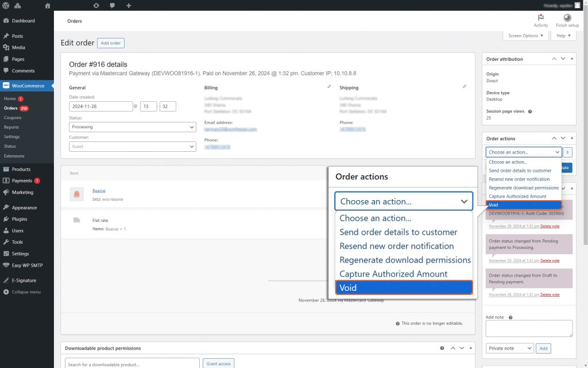588x368 pixels.
Task: Edit Shipping address pencil icon
Action: click(x=464, y=87)
